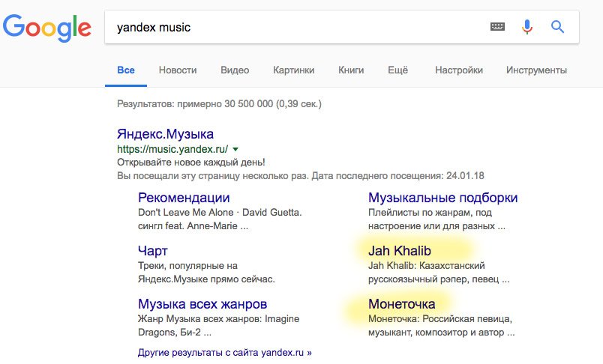Open the Картинки tab
Image resolution: width=603 pixels, height=364 pixels.
294,70
